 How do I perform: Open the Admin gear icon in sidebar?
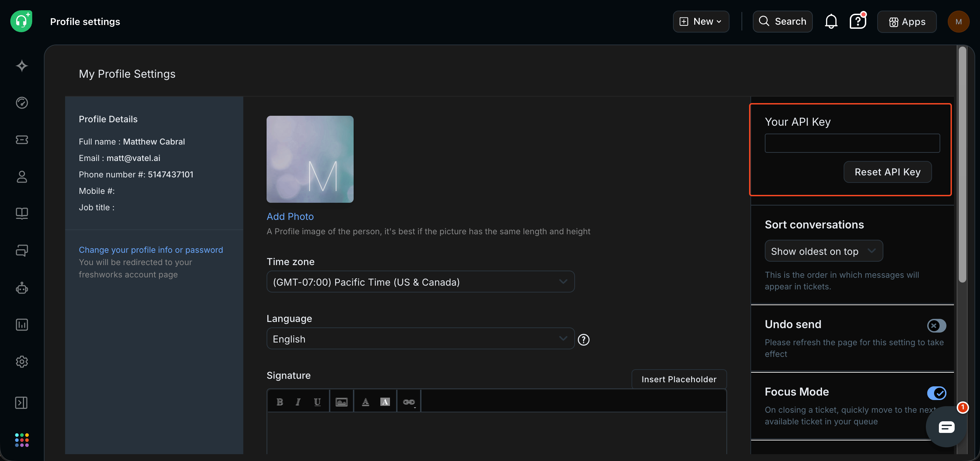pos(22,362)
